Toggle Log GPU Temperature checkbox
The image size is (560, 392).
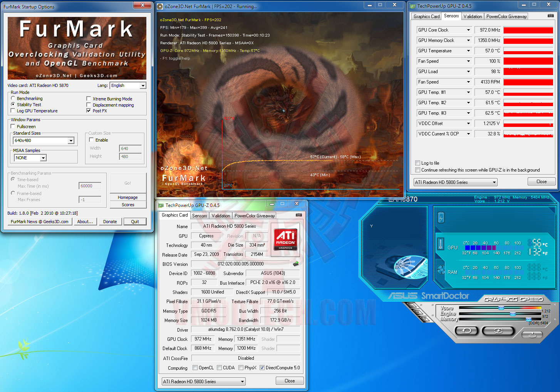pos(13,111)
